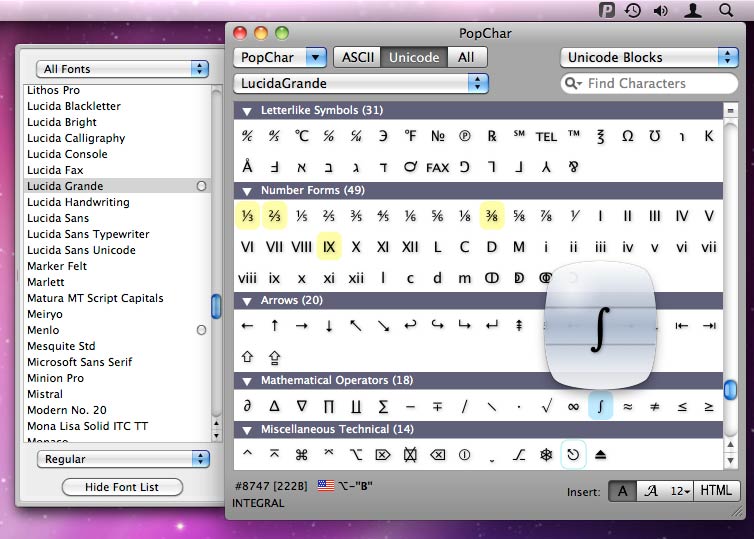754x539 pixels.
Task: Pick the infinity symbol
Action: [x=573, y=407]
